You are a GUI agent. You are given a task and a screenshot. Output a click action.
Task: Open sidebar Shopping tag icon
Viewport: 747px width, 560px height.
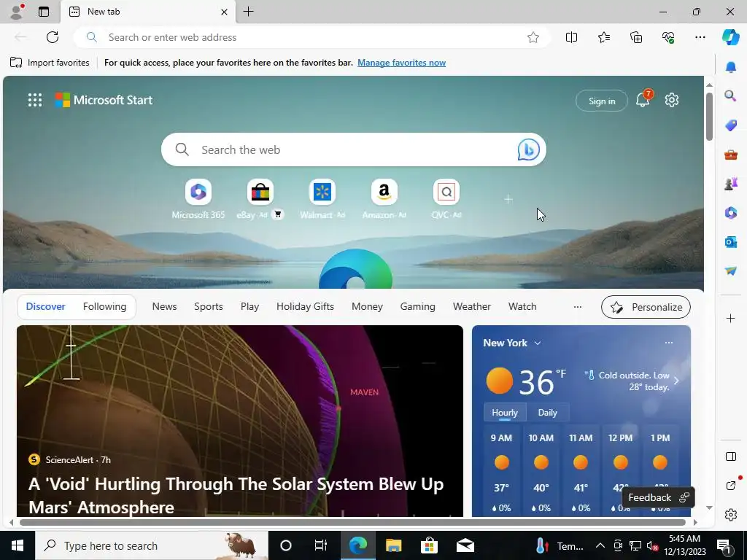[730, 125]
